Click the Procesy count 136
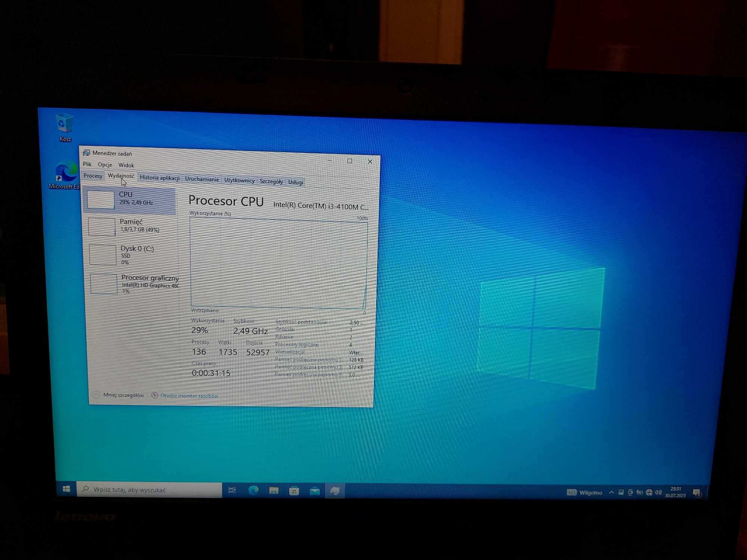 [199, 352]
